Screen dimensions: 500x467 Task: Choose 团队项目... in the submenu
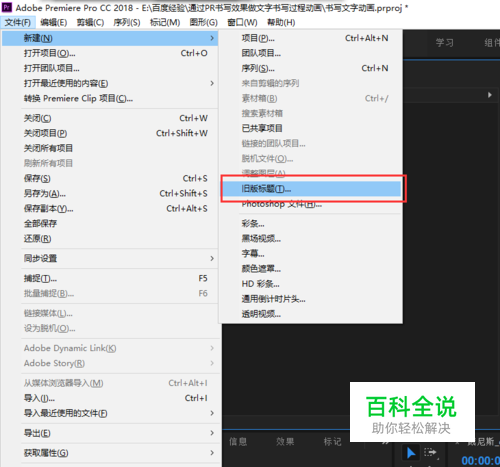311,53
